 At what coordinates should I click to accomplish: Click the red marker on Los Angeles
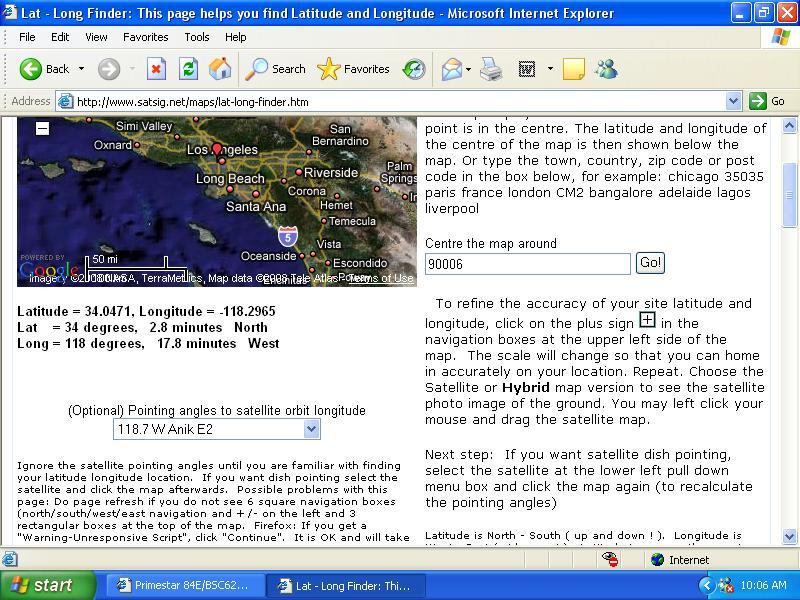[x=217, y=149]
